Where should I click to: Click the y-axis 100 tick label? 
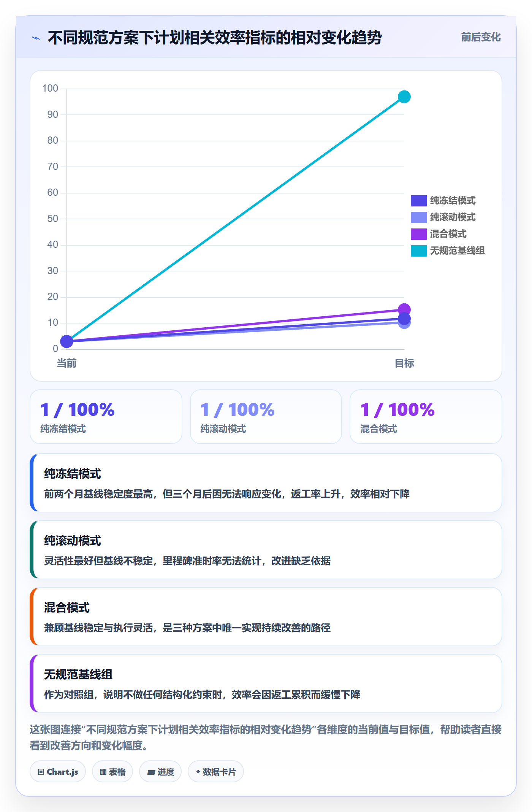pos(50,89)
